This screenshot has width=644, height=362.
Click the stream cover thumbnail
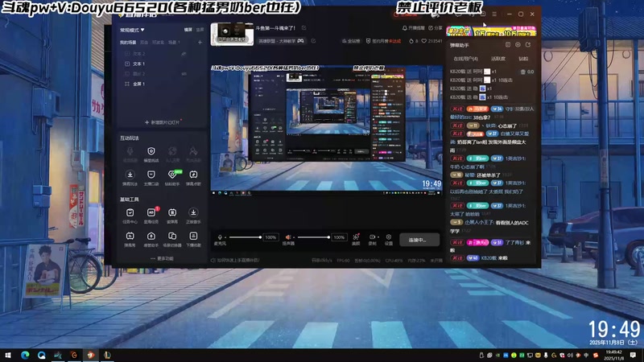point(232,34)
